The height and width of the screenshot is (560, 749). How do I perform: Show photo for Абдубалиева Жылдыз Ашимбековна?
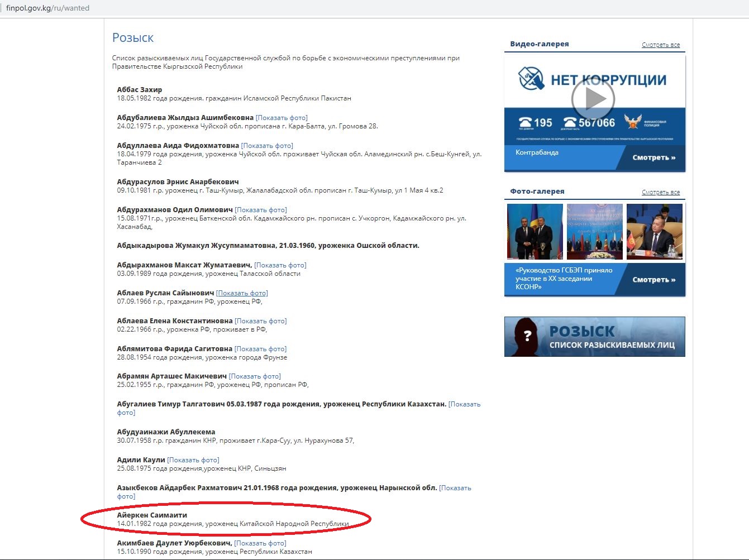pyautogui.click(x=282, y=118)
